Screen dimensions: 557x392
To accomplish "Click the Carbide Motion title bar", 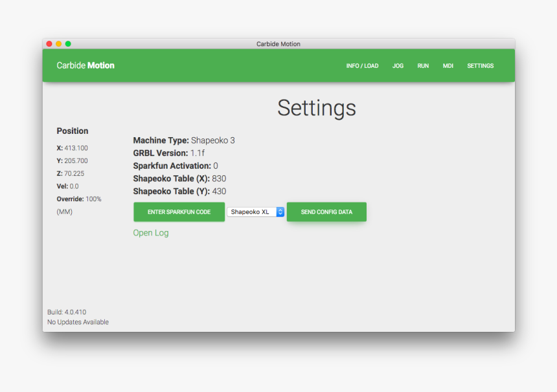I will coord(278,43).
